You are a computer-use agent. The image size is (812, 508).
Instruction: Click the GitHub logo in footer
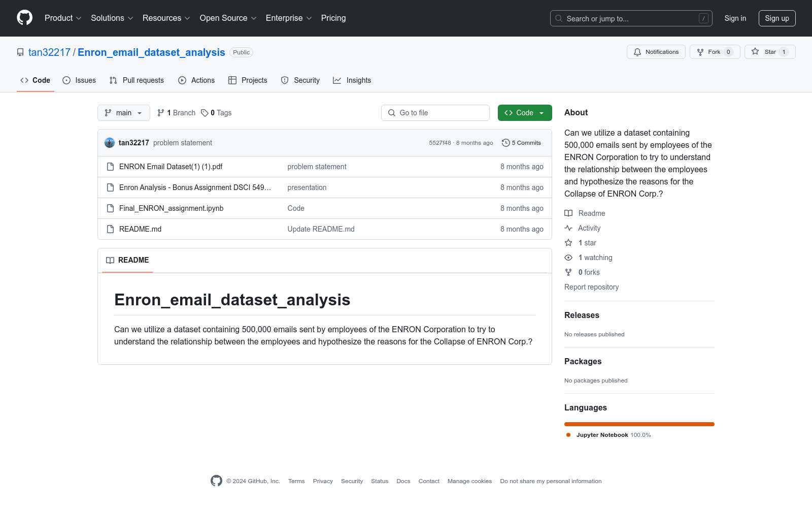tap(216, 481)
